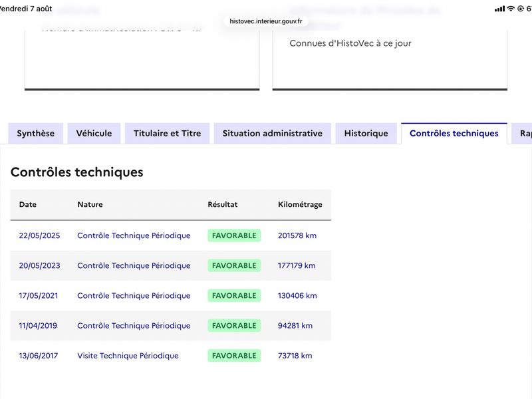Select the mileage 201578 km
532x399 pixels.
pos(297,235)
